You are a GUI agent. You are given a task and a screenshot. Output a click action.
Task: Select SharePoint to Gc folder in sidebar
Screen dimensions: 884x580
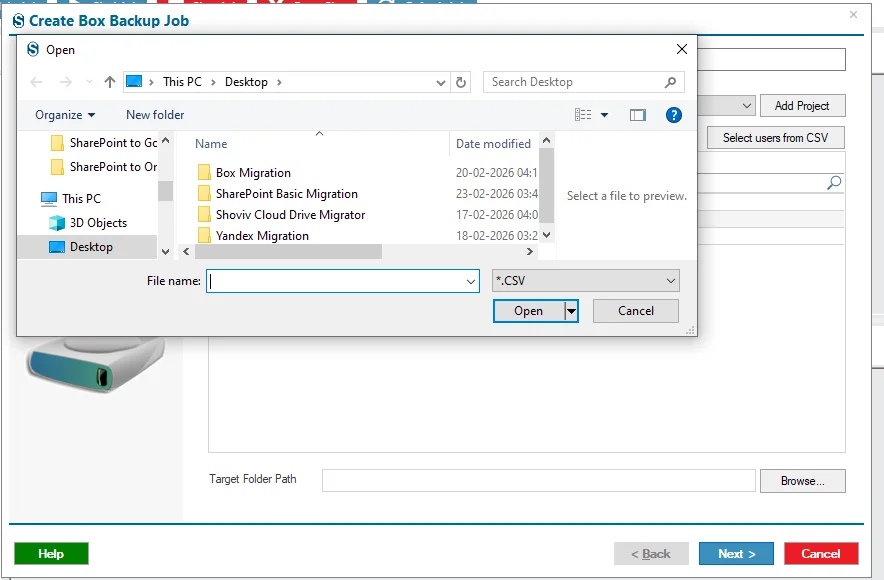click(104, 143)
